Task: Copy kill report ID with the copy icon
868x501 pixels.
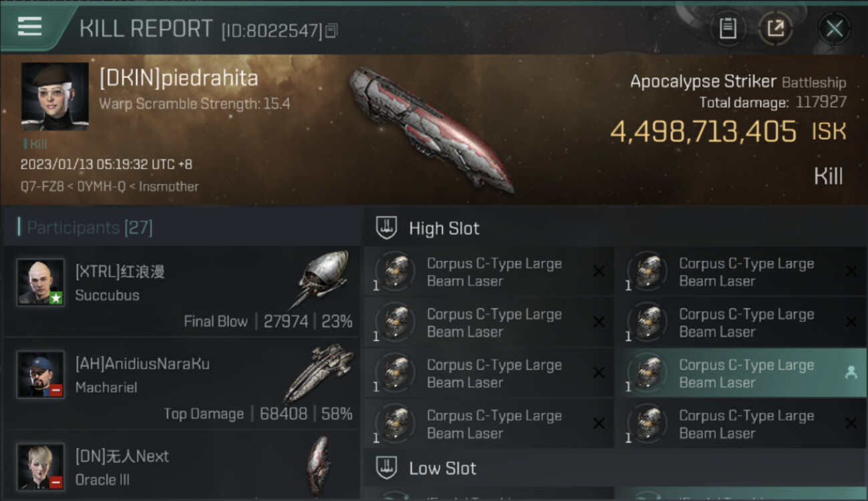Action: click(x=332, y=31)
